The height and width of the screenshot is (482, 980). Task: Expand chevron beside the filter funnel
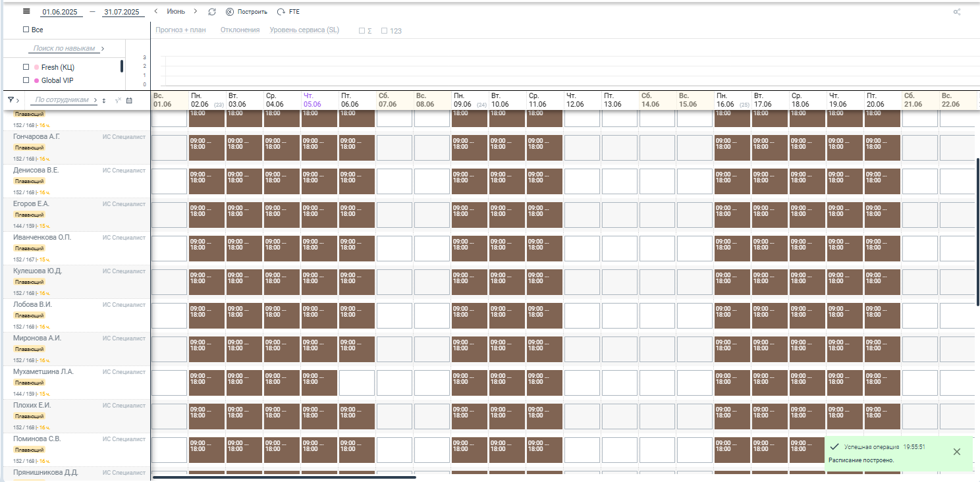pos(18,100)
